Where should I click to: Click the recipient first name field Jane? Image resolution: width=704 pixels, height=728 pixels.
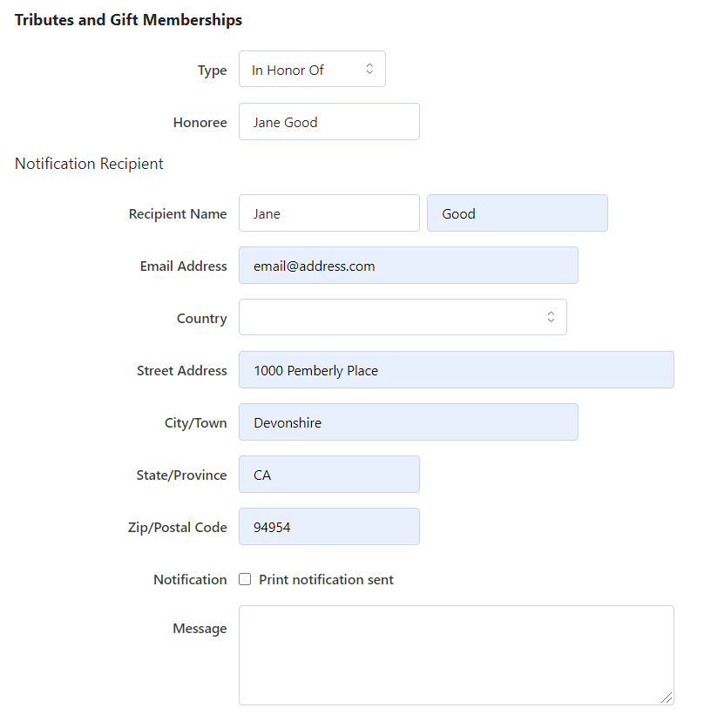tap(329, 213)
